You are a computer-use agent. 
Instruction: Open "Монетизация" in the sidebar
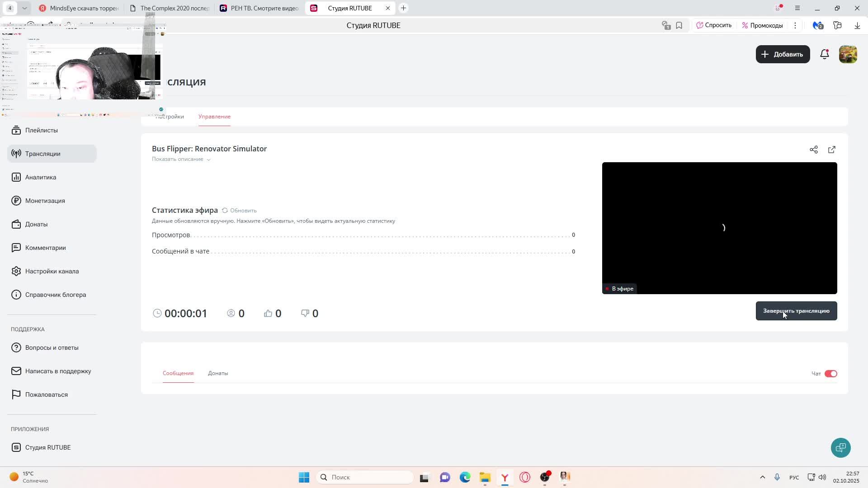point(45,201)
